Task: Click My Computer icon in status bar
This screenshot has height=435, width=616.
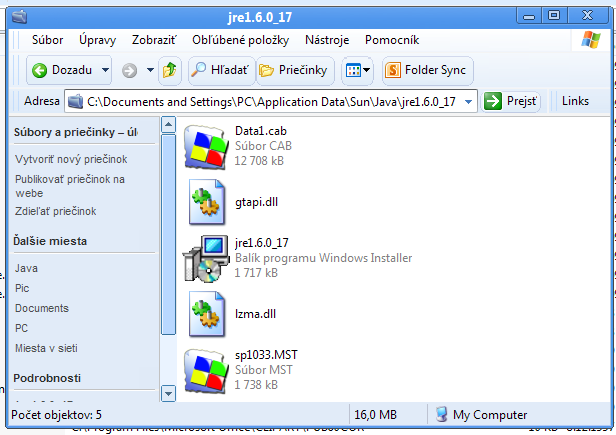Action: (442, 415)
